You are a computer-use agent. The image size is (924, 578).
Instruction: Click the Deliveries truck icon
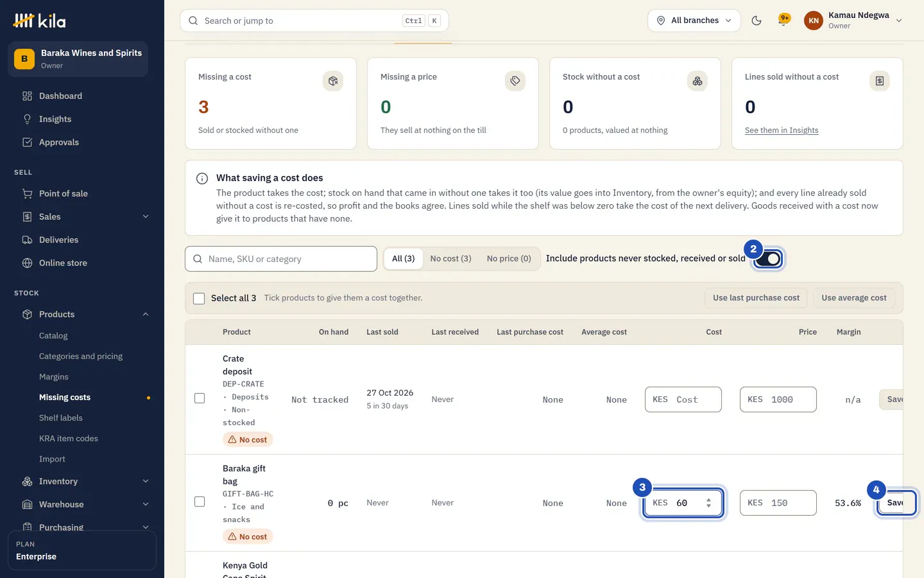27,240
